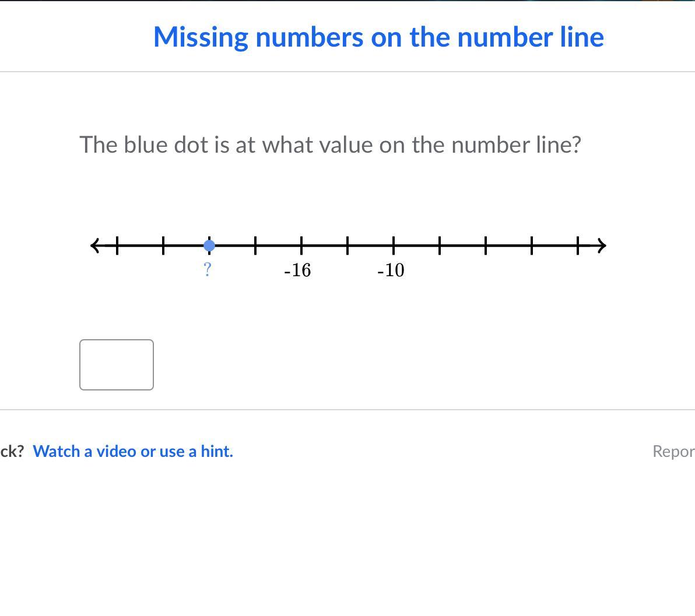Click the question text about the blue dot
The width and height of the screenshot is (695, 616).
tap(330, 145)
